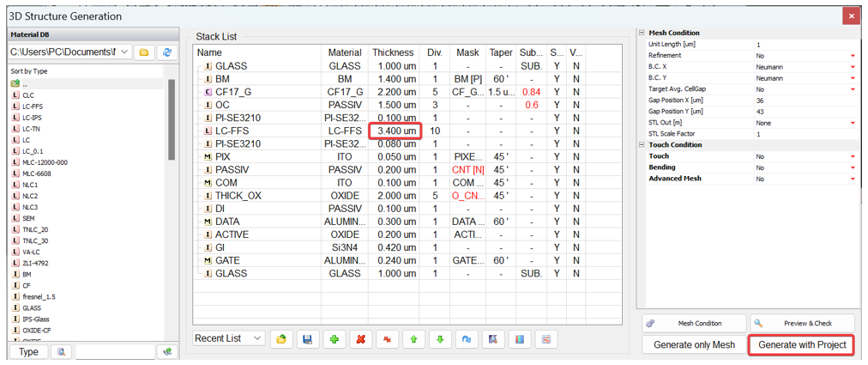Click the open folder icon below Stack List
The image size is (868, 365).
click(x=280, y=339)
